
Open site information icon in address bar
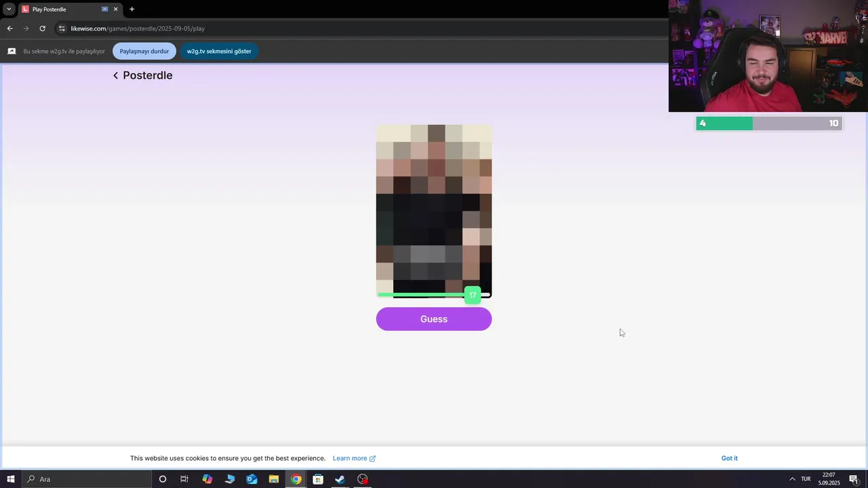tap(62, 28)
